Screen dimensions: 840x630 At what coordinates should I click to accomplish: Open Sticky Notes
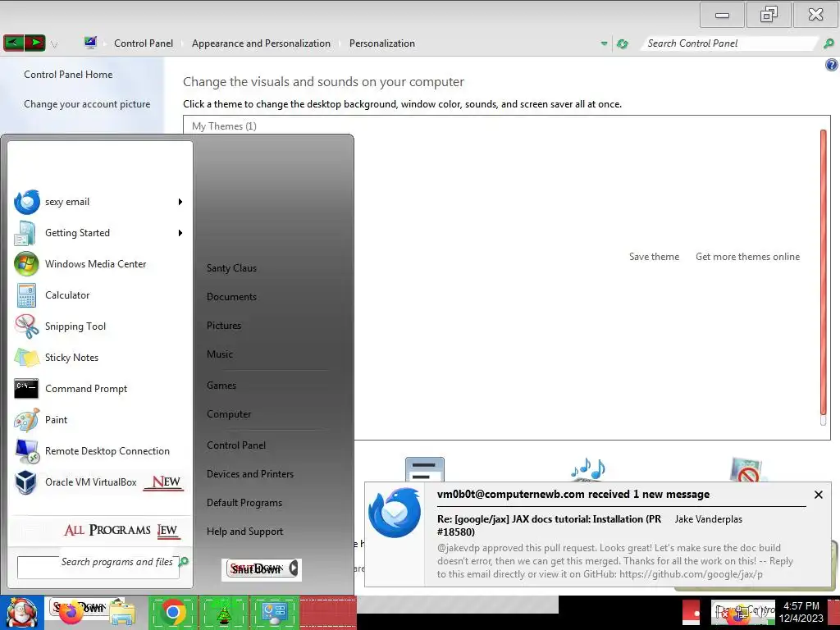coord(99,358)
